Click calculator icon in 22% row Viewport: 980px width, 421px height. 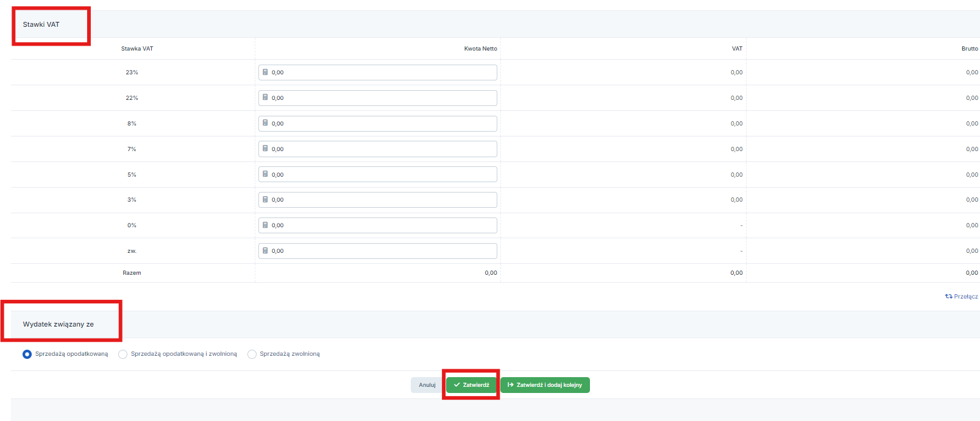coord(265,97)
